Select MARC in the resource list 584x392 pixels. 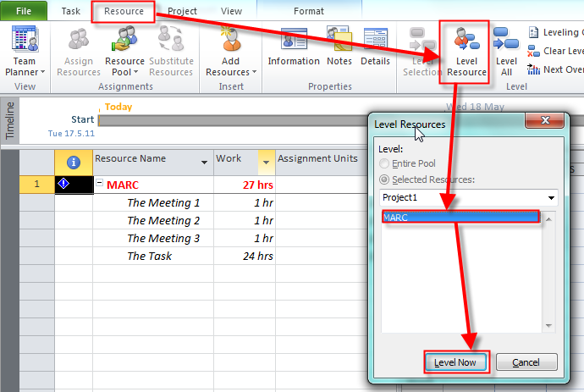coord(458,218)
